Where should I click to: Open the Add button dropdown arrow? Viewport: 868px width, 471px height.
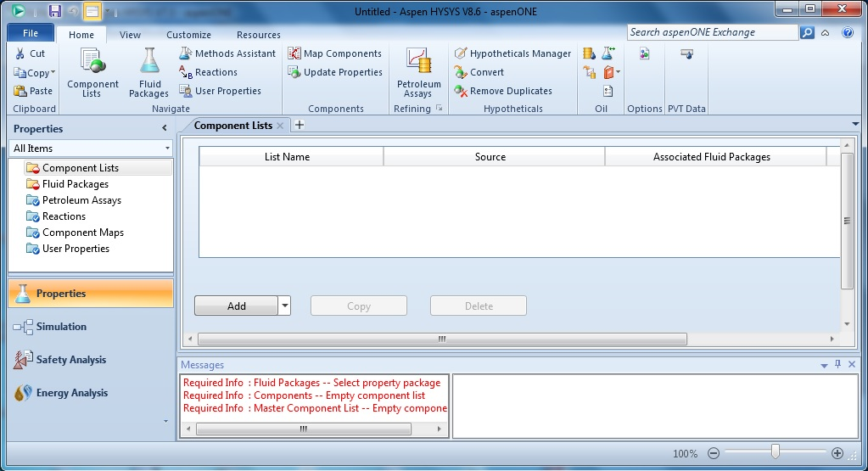point(284,306)
